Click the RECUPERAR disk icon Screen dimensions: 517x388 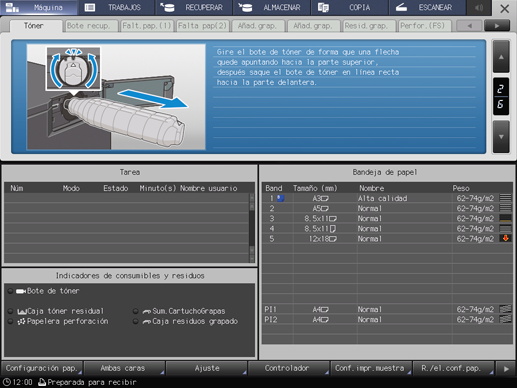tap(167, 7)
